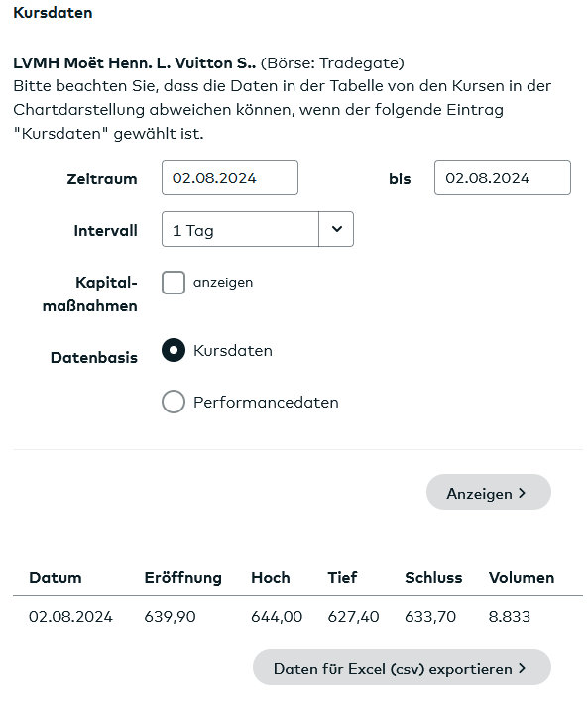Select the 02.08.2024 table row date
The height and width of the screenshot is (703, 588).
pos(70,617)
